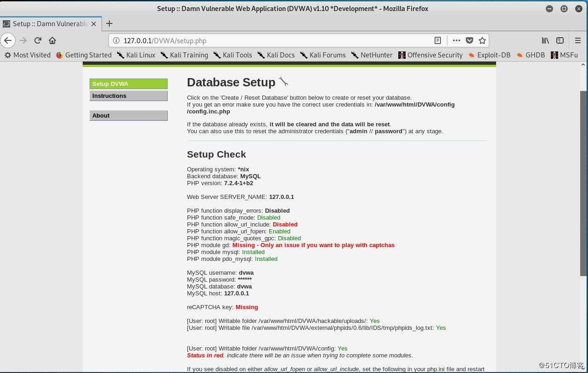
Task: Click the Setup Check heading
Action: 216,154
